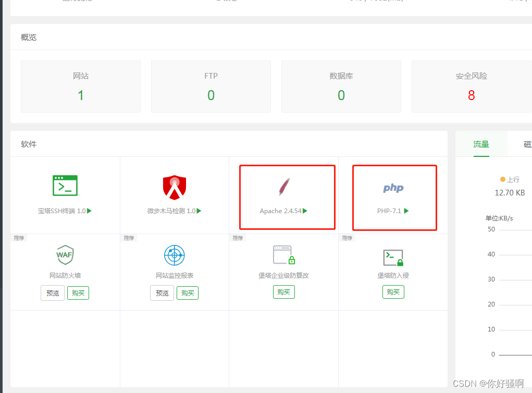Open the 微步木马检测 red shield icon

tap(175, 187)
